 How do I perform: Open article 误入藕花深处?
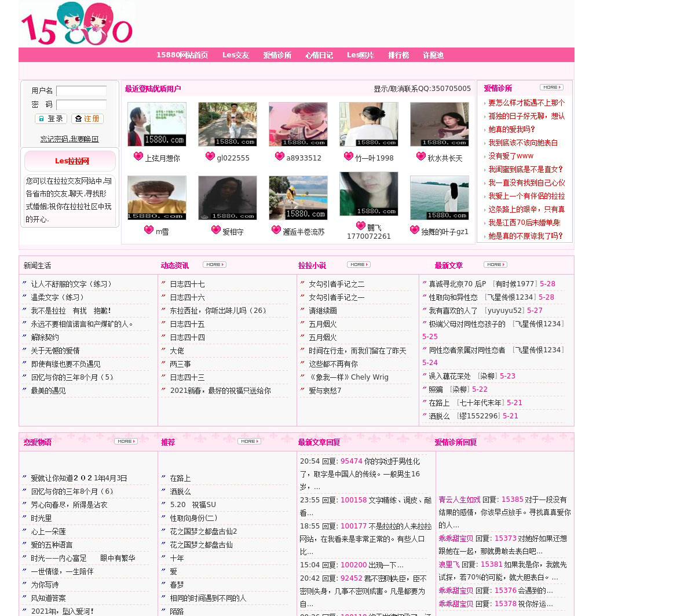pyautogui.click(x=449, y=376)
